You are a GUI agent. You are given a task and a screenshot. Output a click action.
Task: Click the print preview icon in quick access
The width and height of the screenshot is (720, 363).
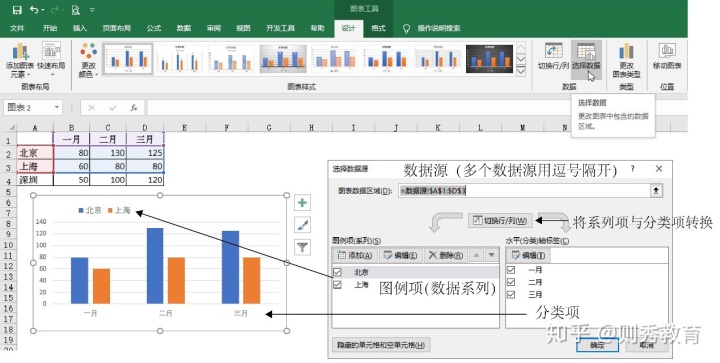pos(76,10)
